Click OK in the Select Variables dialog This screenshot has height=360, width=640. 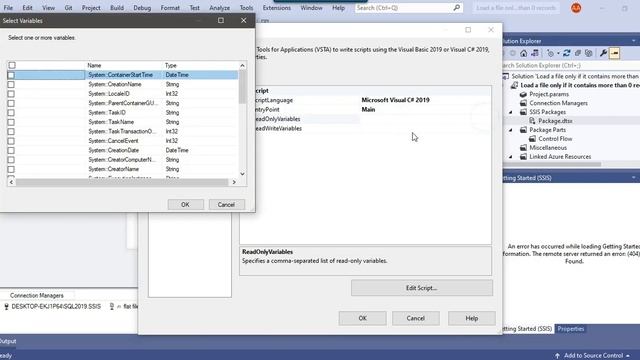point(185,204)
